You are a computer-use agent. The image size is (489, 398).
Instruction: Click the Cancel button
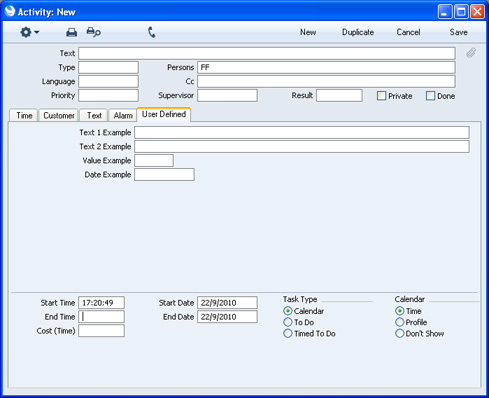point(408,32)
